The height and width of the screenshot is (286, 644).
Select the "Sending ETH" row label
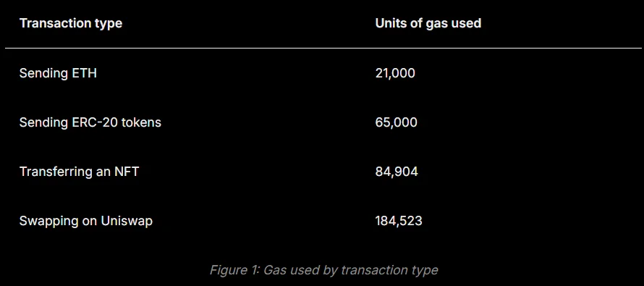(58, 73)
